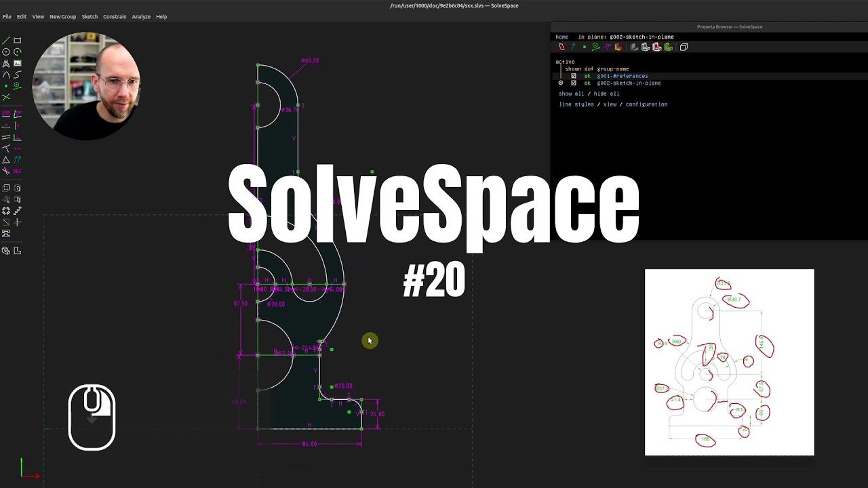Open the Help menu
868x488 pixels.
[x=161, y=16]
